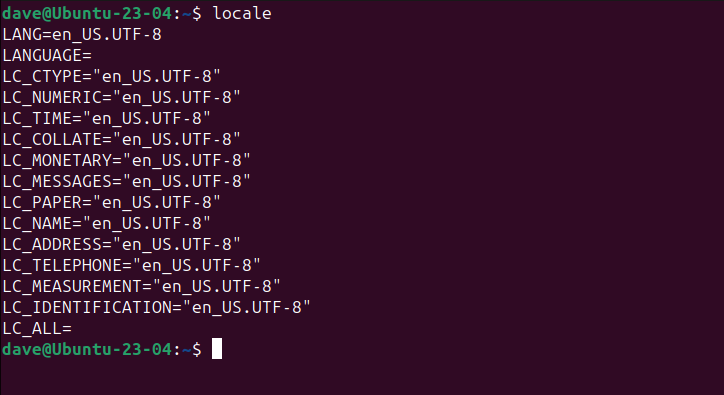The image size is (724, 395).
Task: Click the LC_MESSAGES output line
Action: point(127,182)
